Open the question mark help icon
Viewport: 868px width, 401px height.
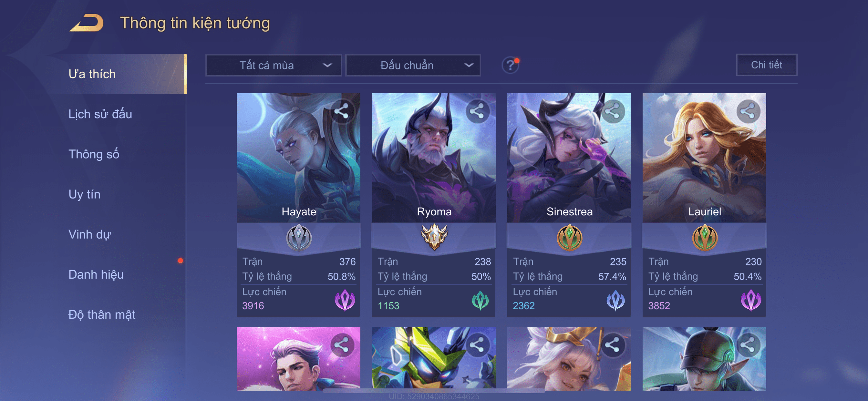510,65
